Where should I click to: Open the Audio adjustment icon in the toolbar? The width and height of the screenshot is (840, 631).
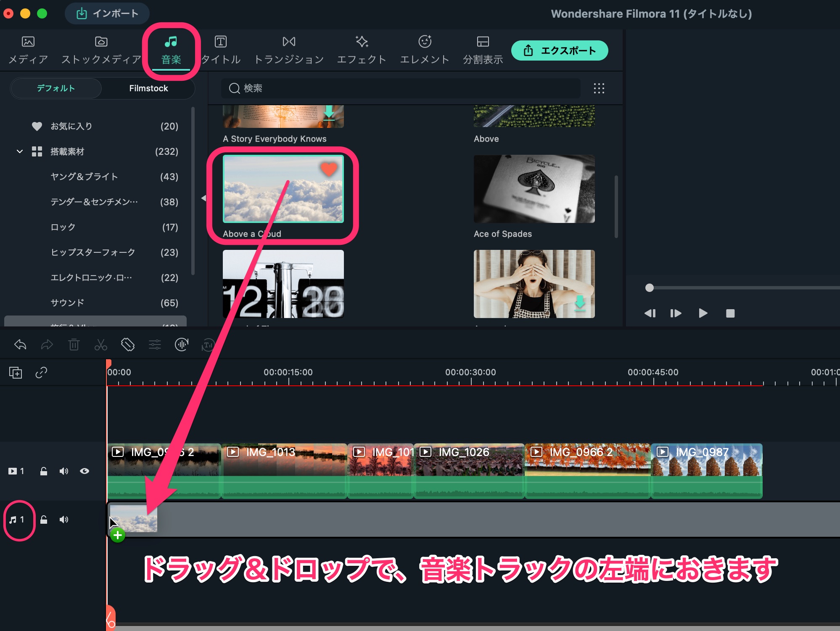coord(181,345)
